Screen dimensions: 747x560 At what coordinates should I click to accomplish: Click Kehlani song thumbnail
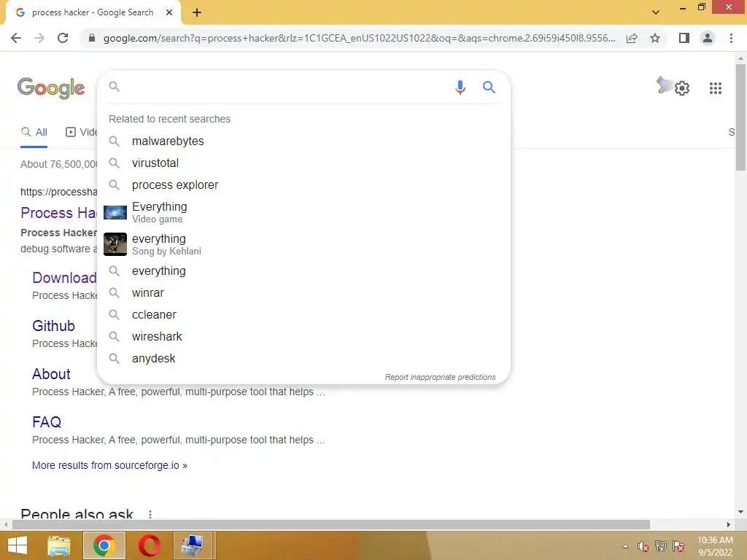pyautogui.click(x=115, y=244)
